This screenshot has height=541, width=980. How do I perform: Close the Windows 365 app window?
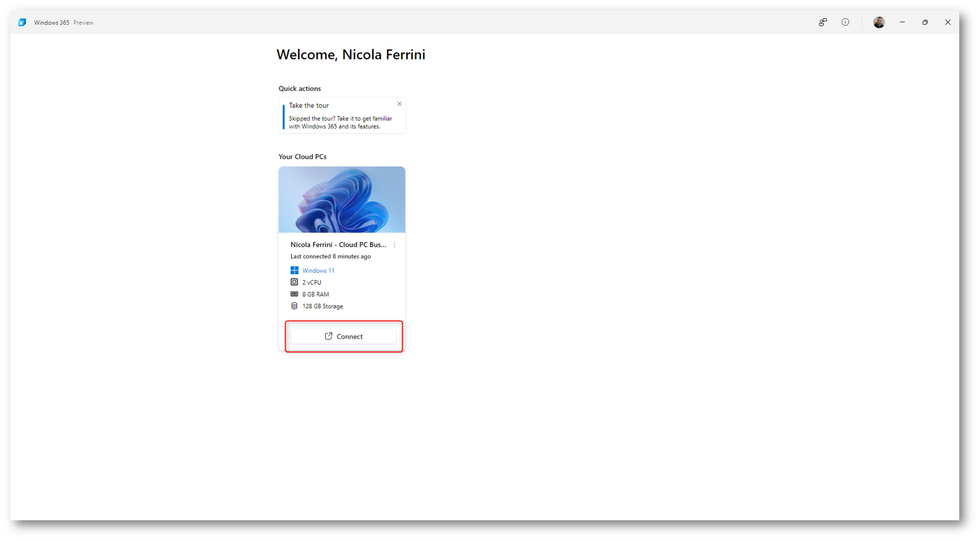tap(948, 22)
